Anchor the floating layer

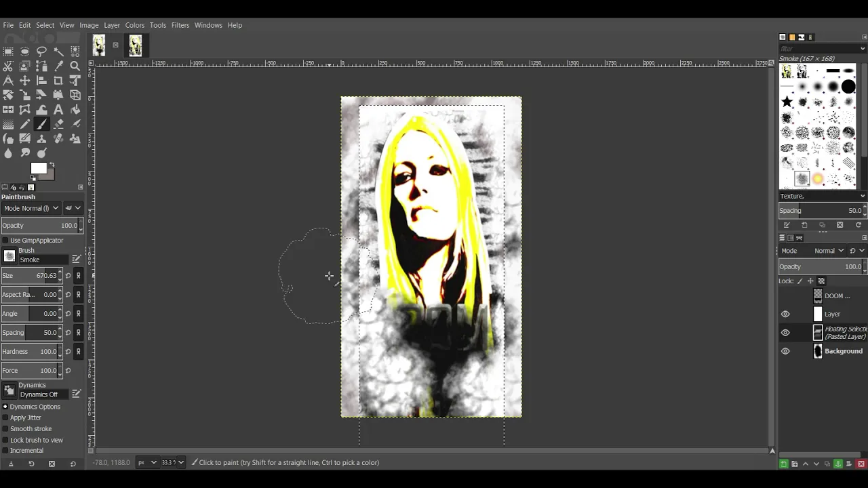838,464
